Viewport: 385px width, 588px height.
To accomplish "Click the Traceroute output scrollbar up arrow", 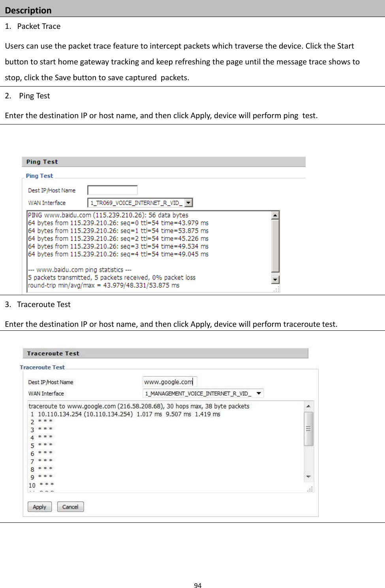I will tap(309, 406).
